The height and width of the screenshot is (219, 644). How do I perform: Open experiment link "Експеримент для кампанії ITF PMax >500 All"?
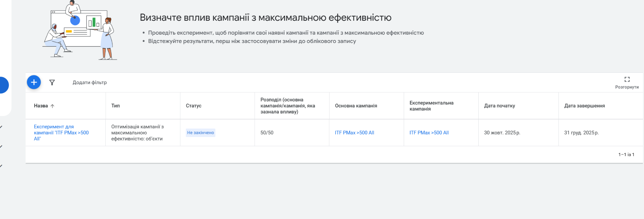click(x=61, y=133)
